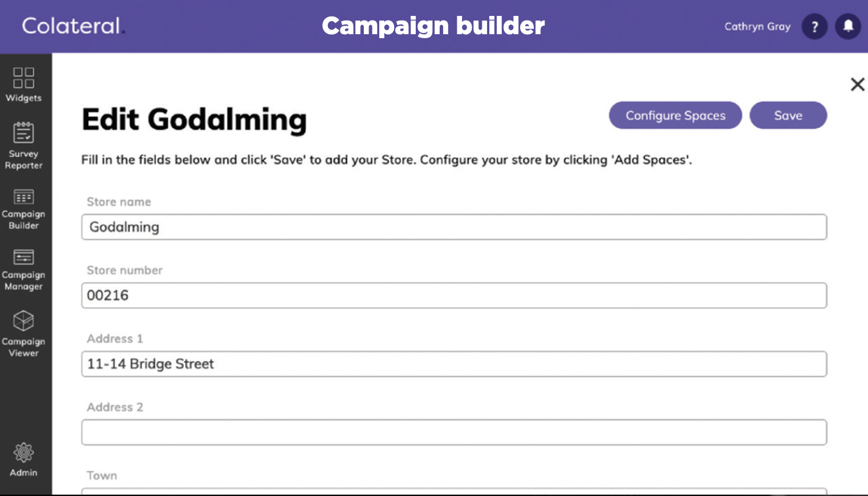This screenshot has width=868, height=496.
Task: Open the Cathryn Gray user menu
Action: click(757, 26)
